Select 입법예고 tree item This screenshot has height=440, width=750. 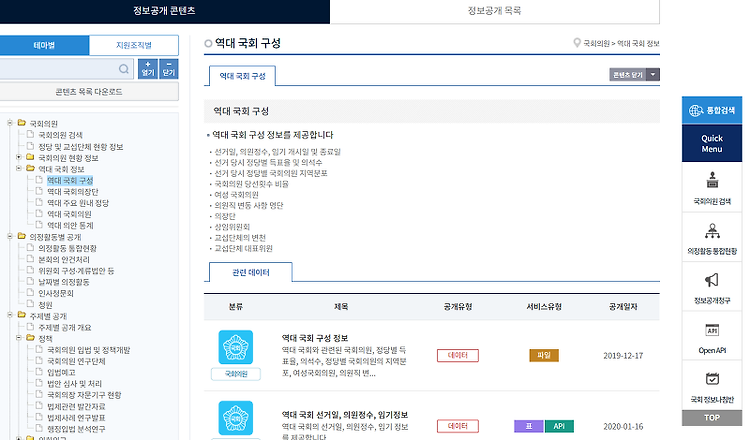click(x=61, y=373)
